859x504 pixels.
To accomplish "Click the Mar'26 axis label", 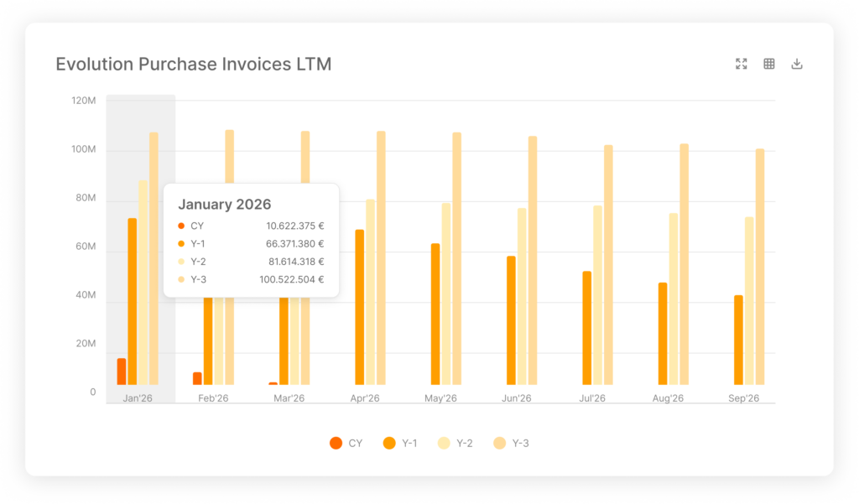I will 289,398.
